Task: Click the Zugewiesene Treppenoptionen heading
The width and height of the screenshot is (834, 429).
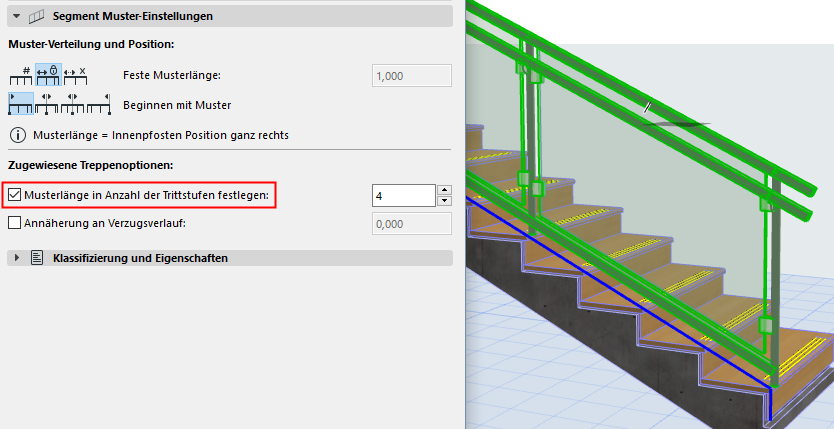Action: (x=90, y=165)
